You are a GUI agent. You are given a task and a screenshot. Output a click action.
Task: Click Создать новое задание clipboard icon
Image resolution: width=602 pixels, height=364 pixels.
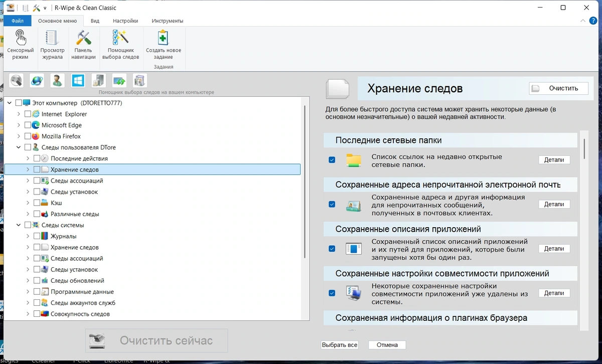click(x=163, y=38)
